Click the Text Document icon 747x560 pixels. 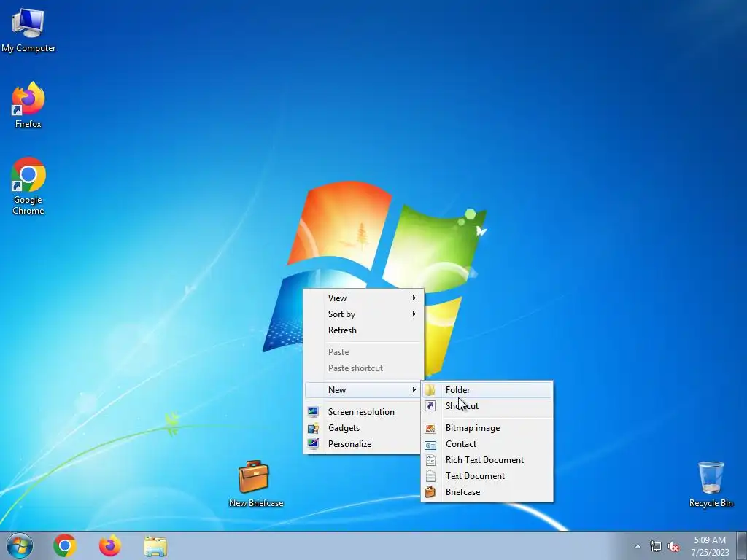(430, 476)
